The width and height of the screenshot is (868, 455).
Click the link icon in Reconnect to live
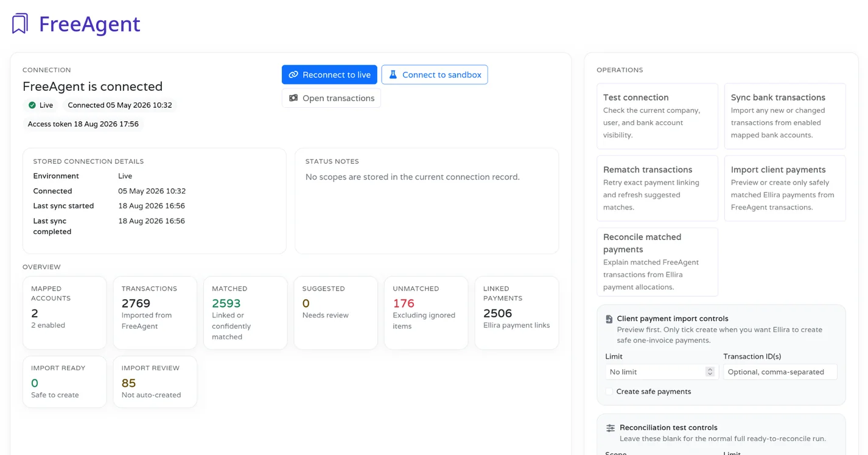[x=293, y=75]
